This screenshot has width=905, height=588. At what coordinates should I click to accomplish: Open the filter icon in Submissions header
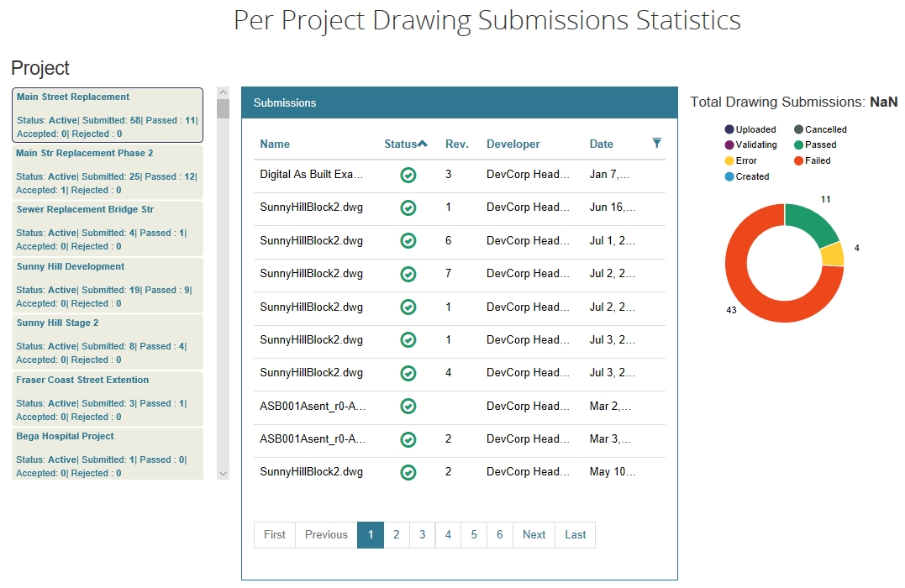(x=657, y=144)
